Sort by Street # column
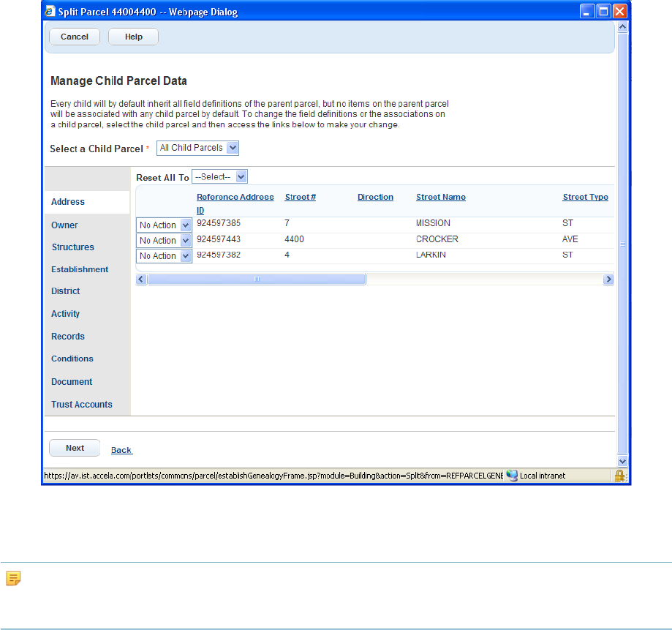 tap(301, 197)
